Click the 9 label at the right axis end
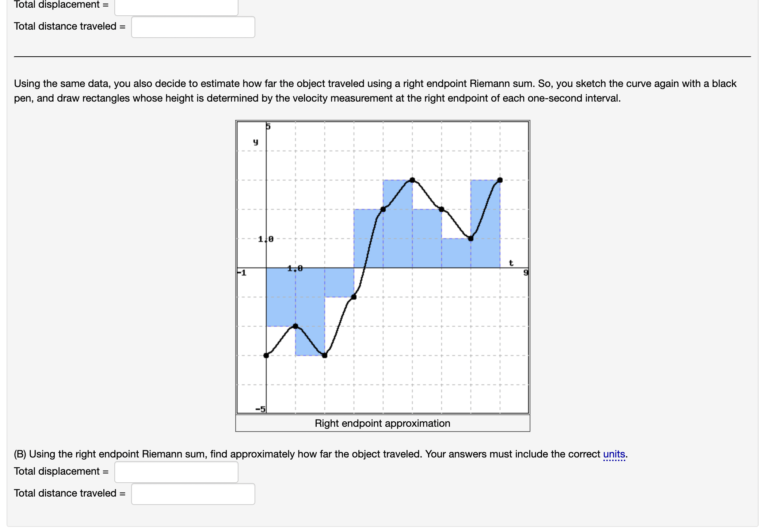 [525, 271]
